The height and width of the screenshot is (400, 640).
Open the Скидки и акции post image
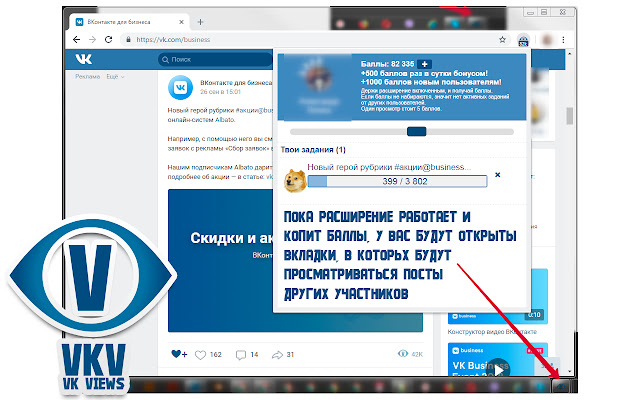(x=220, y=260)
